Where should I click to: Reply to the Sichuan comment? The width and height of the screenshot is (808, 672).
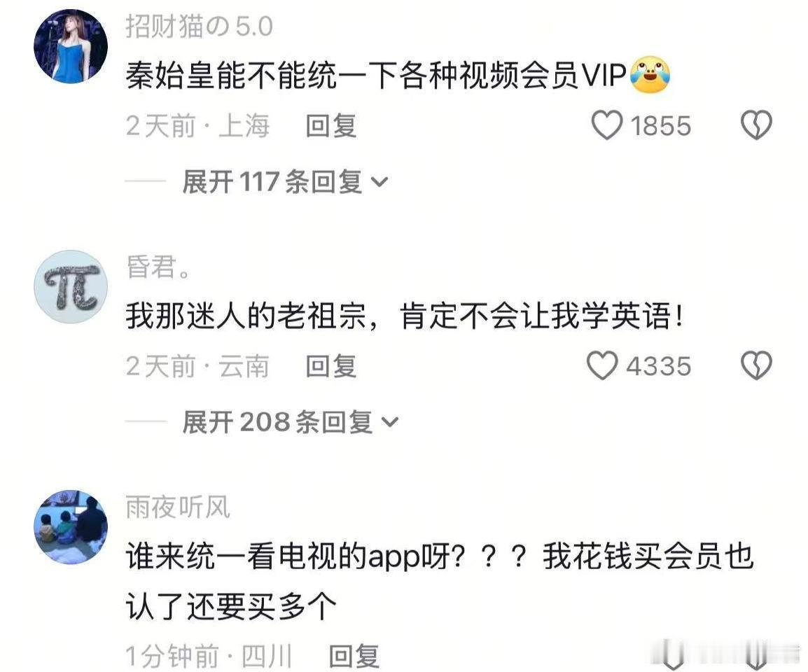coord(354,657)
